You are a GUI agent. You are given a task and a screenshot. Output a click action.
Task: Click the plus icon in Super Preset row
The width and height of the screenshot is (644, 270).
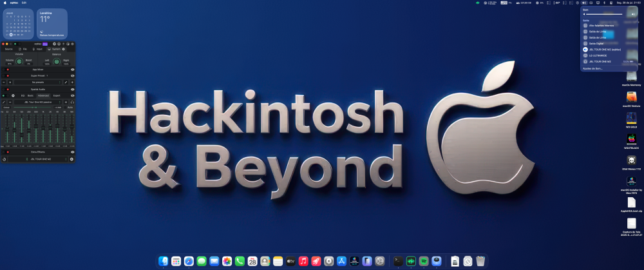[72, 82]
